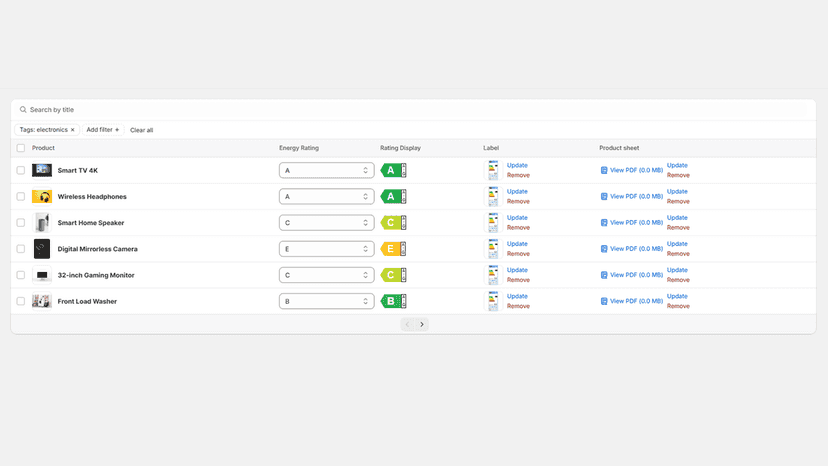Update product sheet for Digital Mirrorless Camera
The height and width of the screenshot is (466, 828).
pyautogui.click(x=677, y=244)
